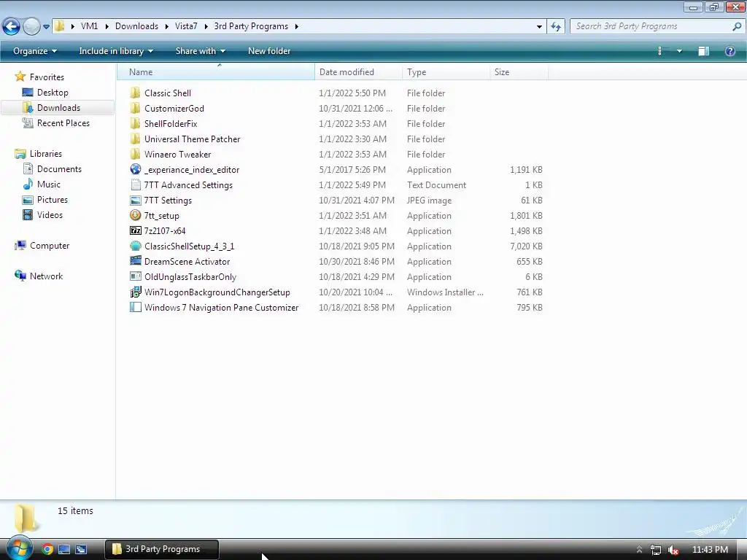Change view using the views icon
Viewport: 747px width, 560px height.
pyautogui.click(x=659, y=51)
